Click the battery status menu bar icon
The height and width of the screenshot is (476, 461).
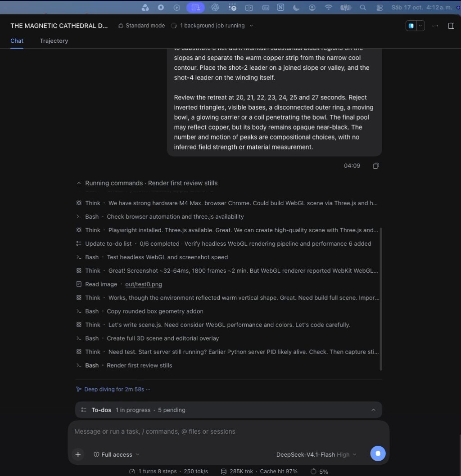346,7
